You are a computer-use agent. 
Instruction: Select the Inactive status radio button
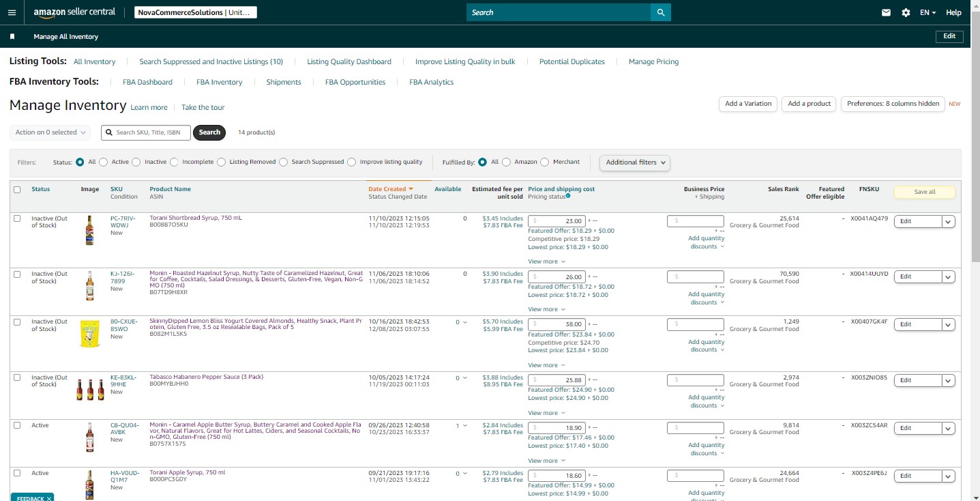coord(136,162)
